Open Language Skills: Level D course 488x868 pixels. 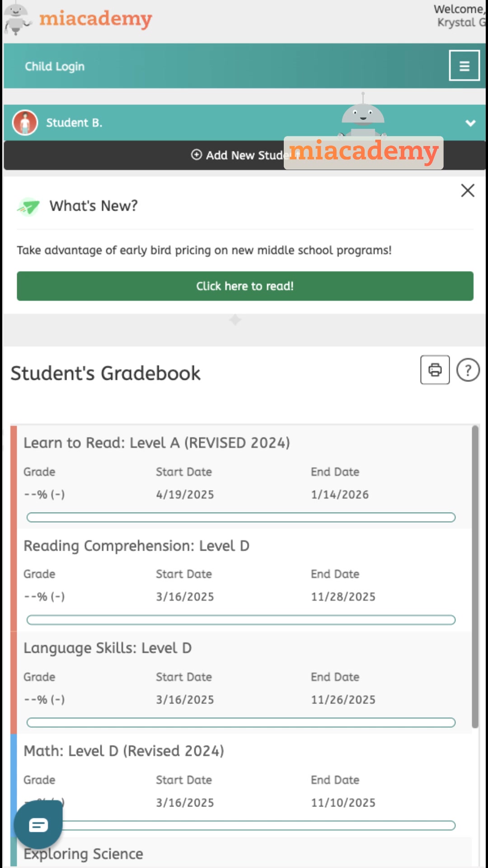(108, 648)
